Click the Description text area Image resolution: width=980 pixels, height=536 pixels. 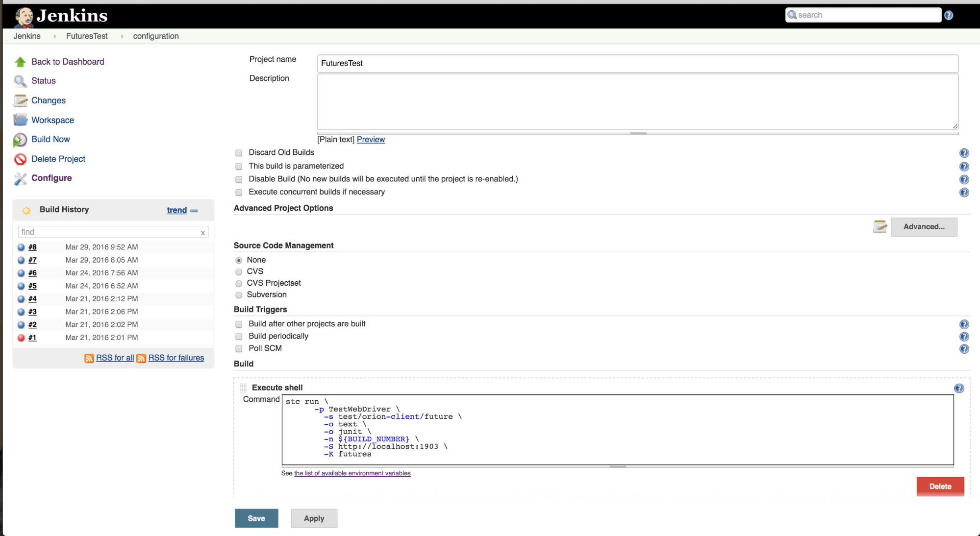click(x=638, y=102)
